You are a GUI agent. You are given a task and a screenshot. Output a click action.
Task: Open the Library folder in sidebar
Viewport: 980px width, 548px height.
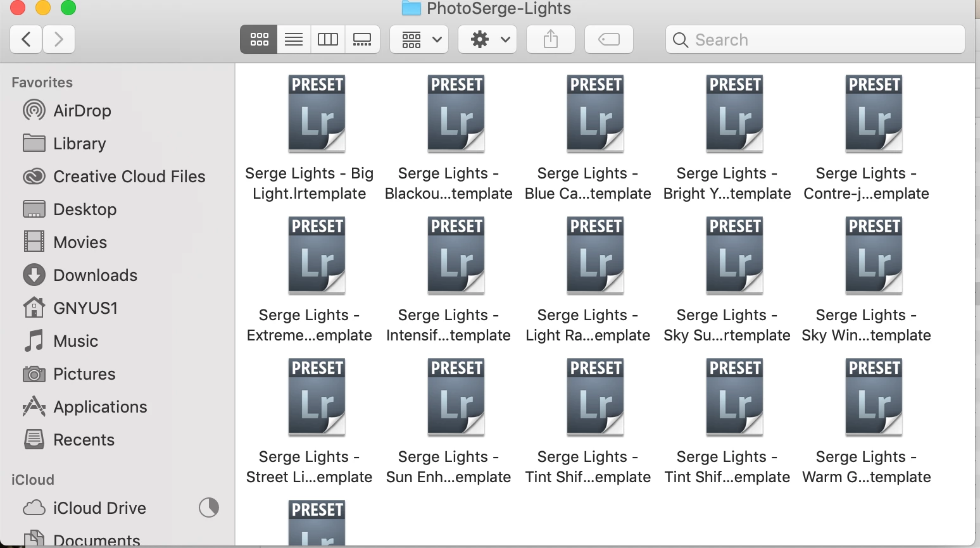(65, 144)
